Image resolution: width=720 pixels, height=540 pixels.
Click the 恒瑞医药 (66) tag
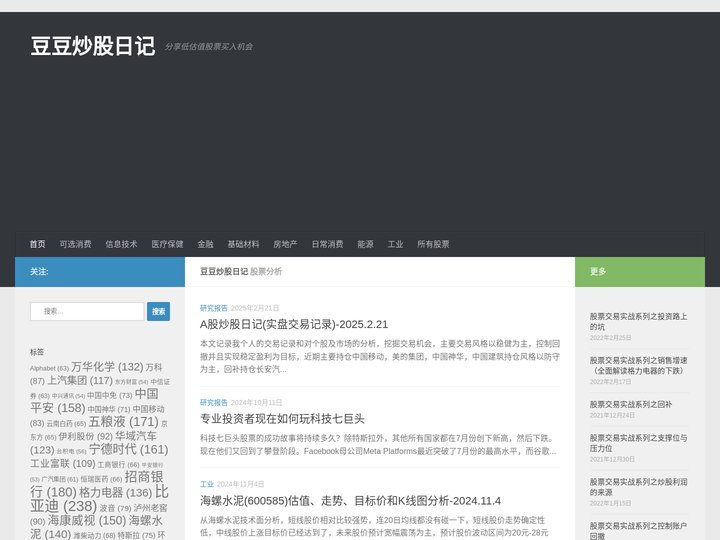[x=101, y=479]
